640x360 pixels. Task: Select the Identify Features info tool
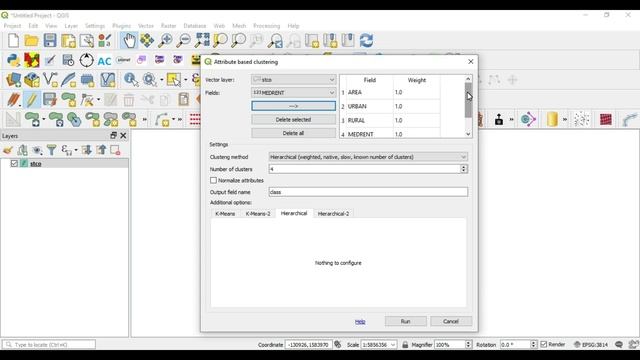coord(131,80)
